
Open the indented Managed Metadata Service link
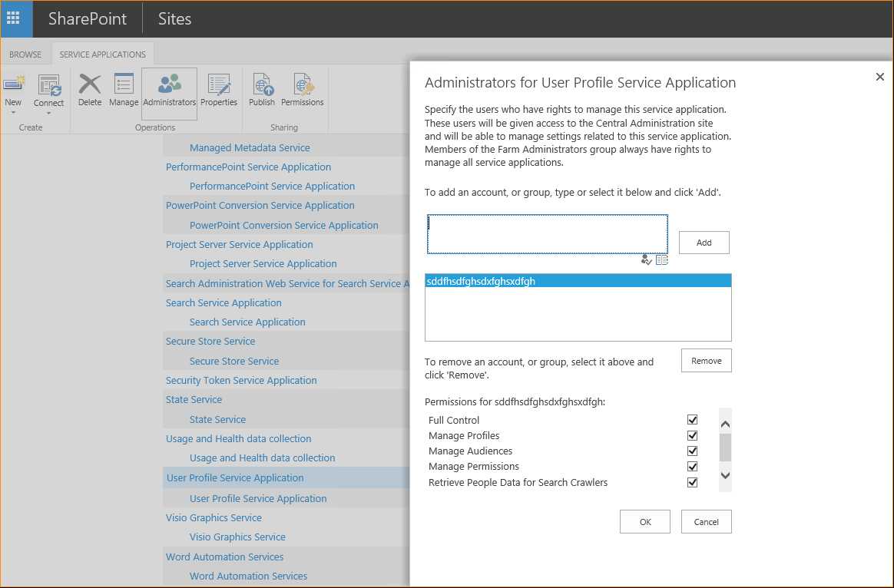pyautogui.click(x=250, y=147)
